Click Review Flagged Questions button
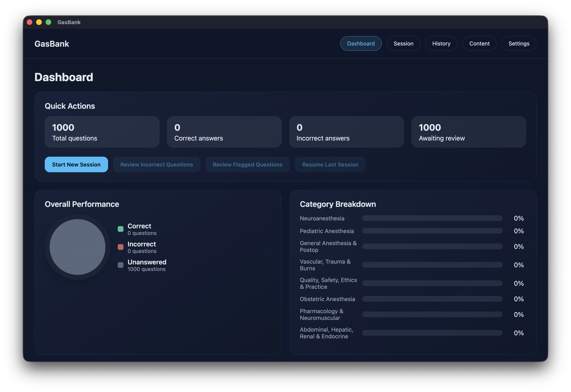Viewport: 571px width, 392px height. coord(247,164)
